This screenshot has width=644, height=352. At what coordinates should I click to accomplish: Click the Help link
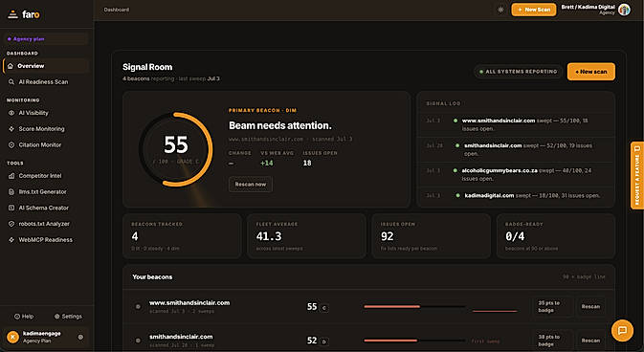(x=24, y=317)
